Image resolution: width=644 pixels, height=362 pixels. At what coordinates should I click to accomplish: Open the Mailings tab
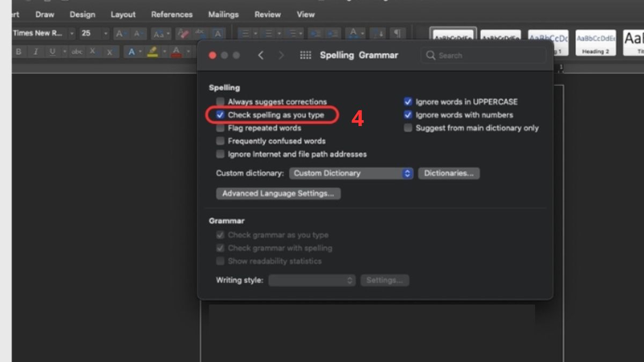pos(224,14)
